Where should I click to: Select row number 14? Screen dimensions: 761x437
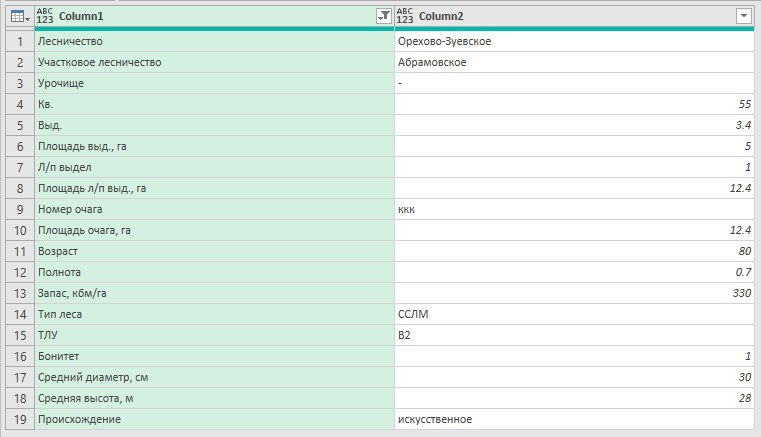(x=20, y=314)
